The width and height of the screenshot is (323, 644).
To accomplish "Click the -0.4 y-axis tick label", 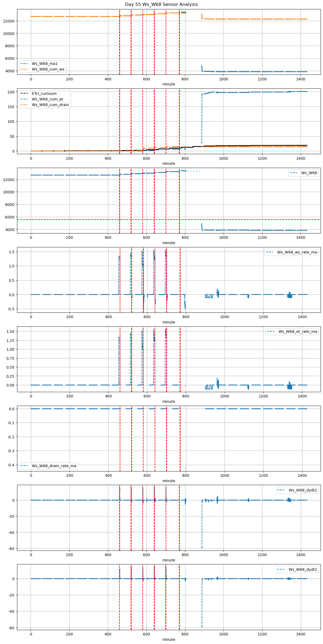I will (x=11, y=465).
